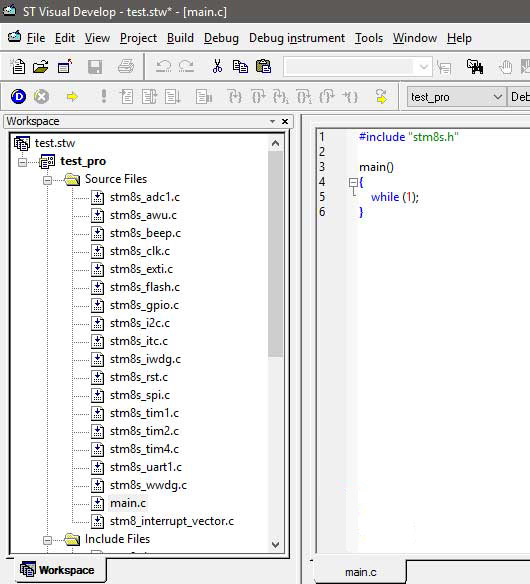Collapse the Source Files folder
Image resolution: width=530 pixels, height=584 pixels.
47,180
